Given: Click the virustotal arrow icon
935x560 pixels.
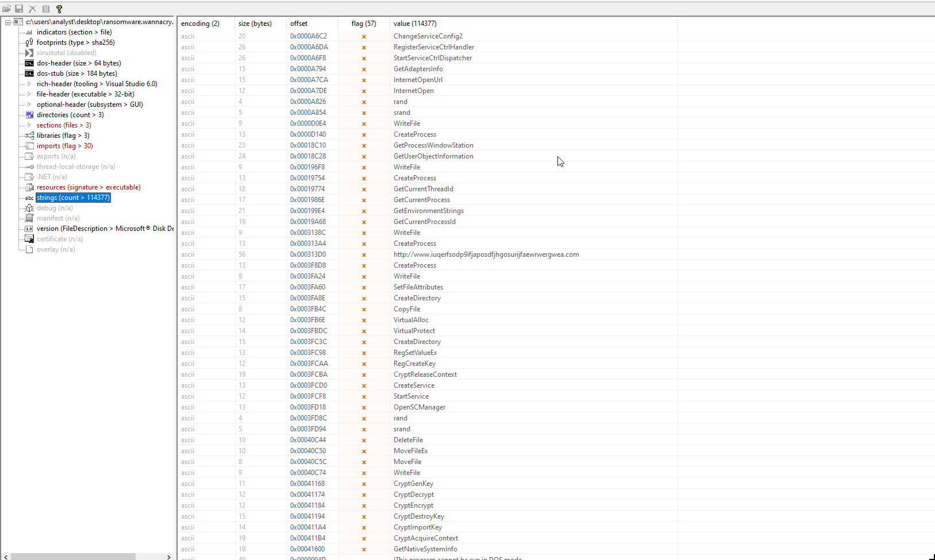Looking at the screenshot, I should [29, 53].
